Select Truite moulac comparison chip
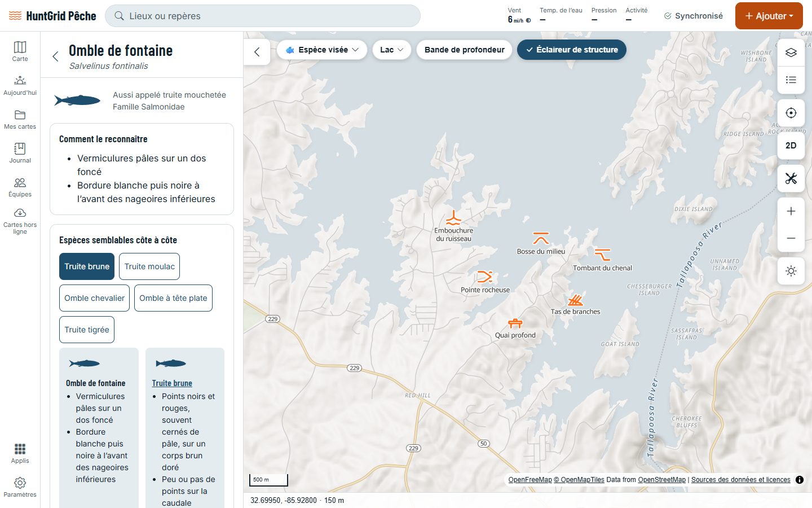The height and width of the screenshot is (508, 812). (x=149, y=266)
